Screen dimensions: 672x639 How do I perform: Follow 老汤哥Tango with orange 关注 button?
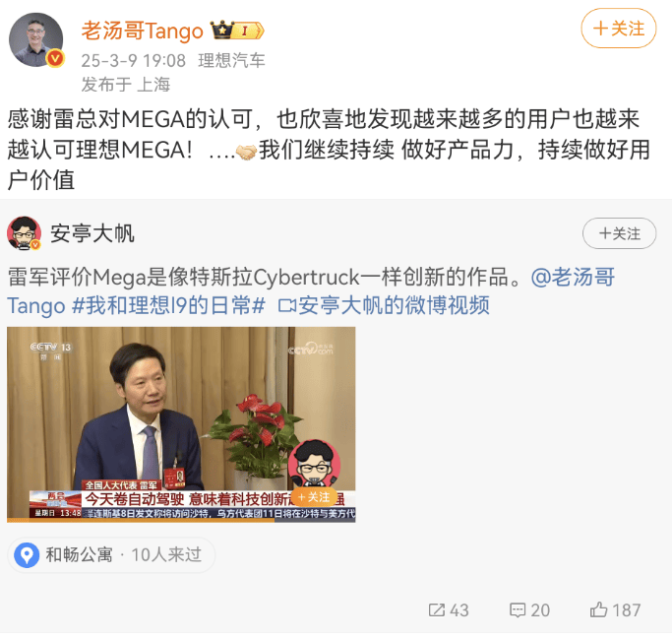click(x=619, y=29)
